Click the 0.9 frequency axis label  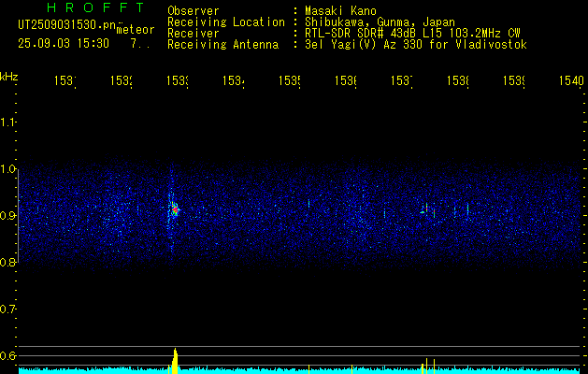[x=8, y=216]
